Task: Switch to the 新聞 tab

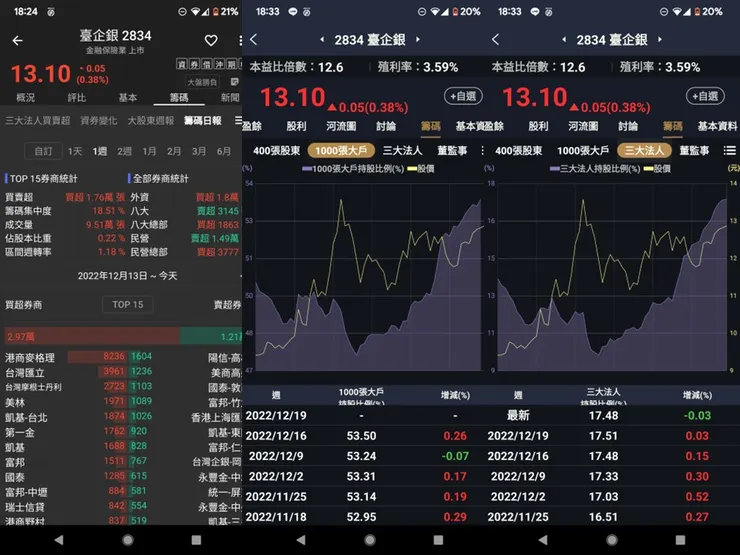Action: (230, 97)
